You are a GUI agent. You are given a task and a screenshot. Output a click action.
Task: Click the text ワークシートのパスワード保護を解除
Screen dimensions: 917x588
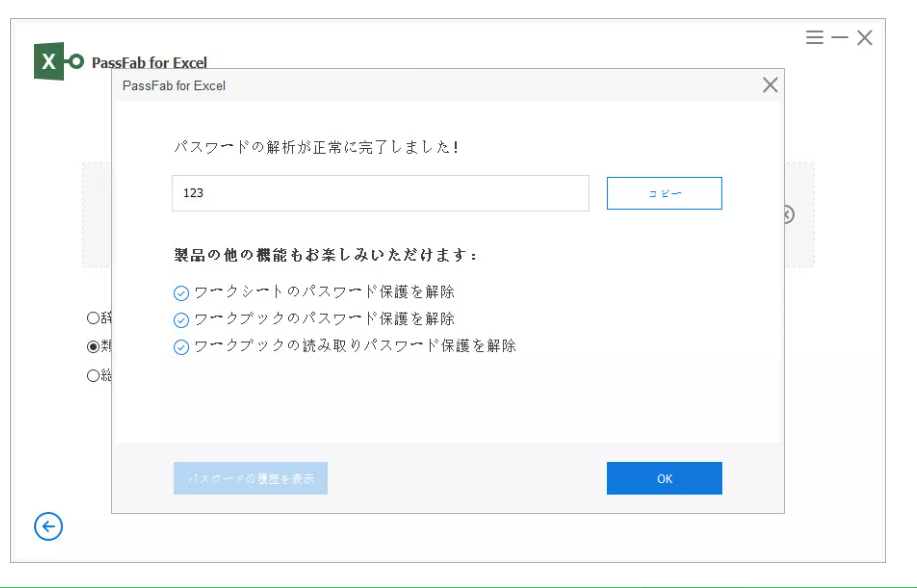pos(324,291)
